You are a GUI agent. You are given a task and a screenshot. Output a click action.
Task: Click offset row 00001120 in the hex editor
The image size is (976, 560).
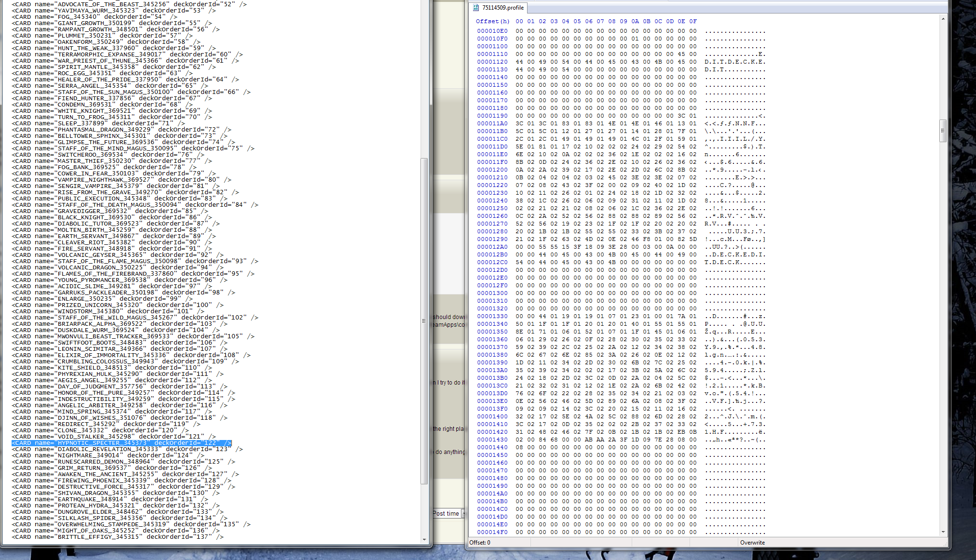click(492, 62)
